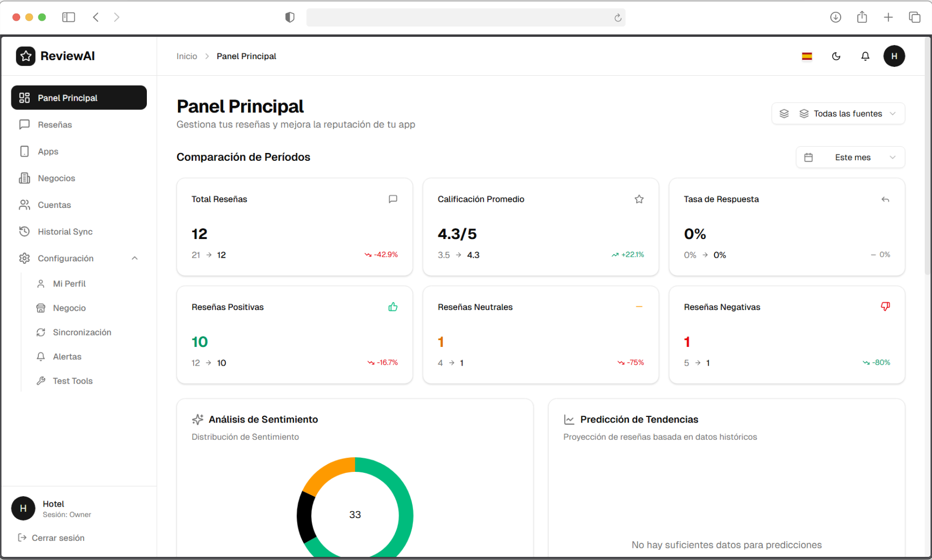Screen dimensions: 932x560
Task: Toggle dark mode with moon icon
Action: click(x=836, y=56)
